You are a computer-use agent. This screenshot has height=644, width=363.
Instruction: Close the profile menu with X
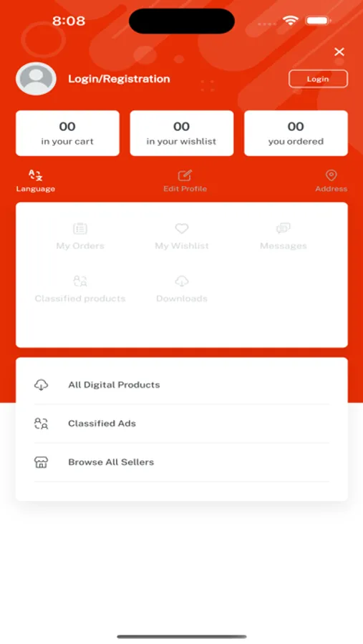(339, 52)
